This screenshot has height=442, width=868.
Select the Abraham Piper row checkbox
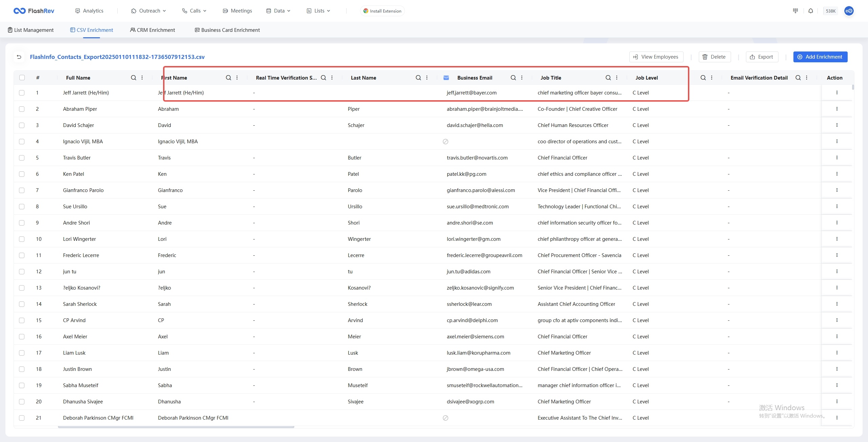point(22,109)
